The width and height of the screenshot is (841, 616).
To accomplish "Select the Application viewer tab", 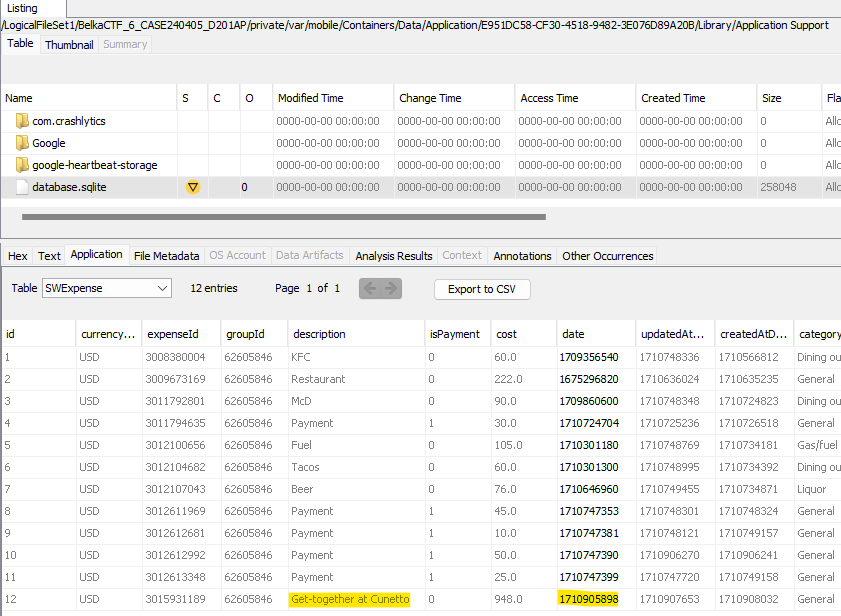I will click(x=97, y=254).
